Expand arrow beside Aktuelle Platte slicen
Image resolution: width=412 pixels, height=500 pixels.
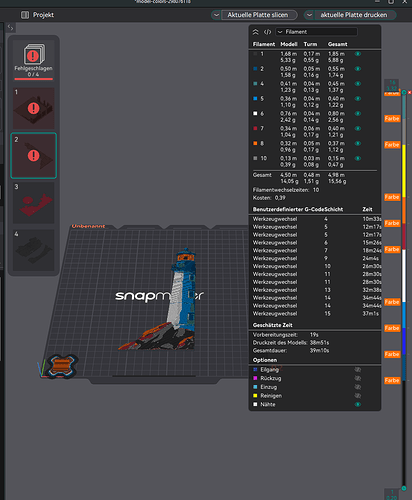tap(216, 15)
